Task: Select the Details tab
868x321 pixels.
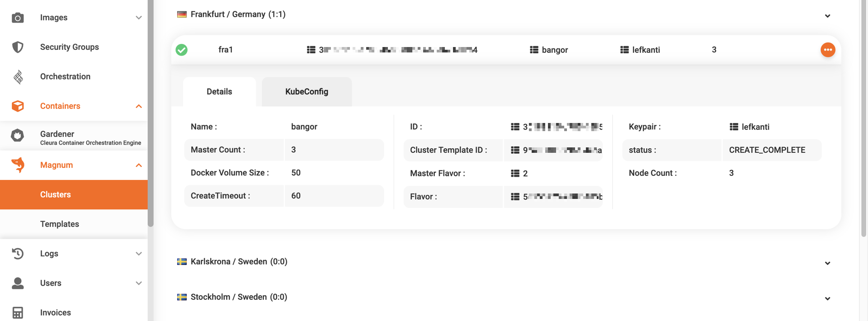Action: (x=219, y=92)
